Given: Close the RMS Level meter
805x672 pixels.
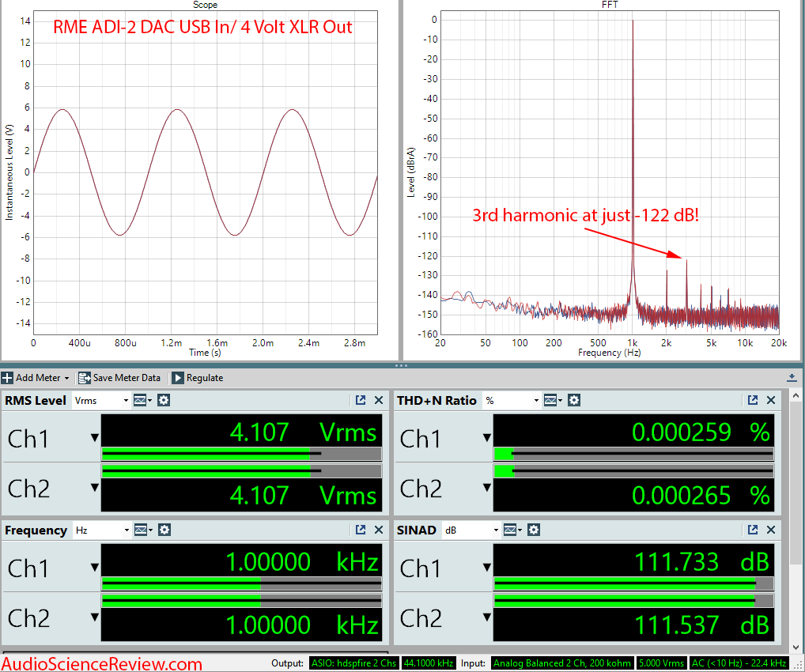Looking at the screenshot, I should (379, 400).
